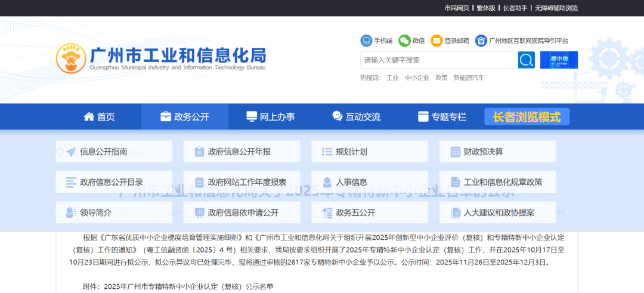
Task: Click attachment line 2025年广州市专精特新中小企业认定（复核）公示名单
Action: click(189, 286)
